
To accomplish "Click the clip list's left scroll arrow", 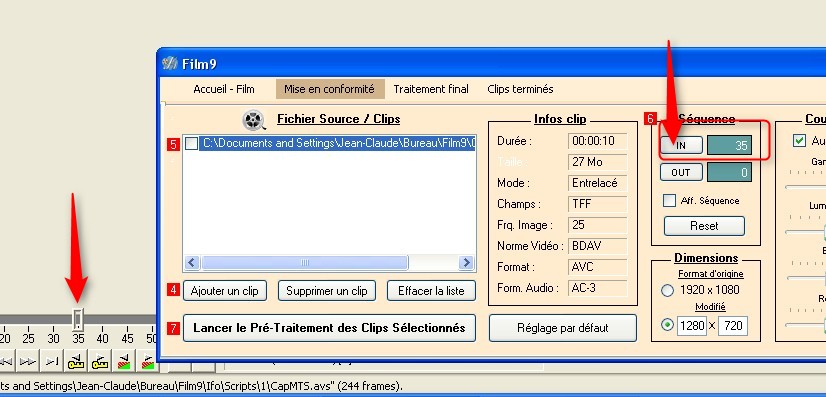I will pos(192,263).
